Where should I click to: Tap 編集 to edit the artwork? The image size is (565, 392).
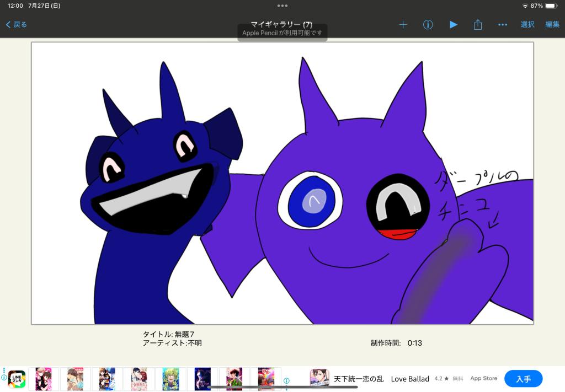point(552,25)
